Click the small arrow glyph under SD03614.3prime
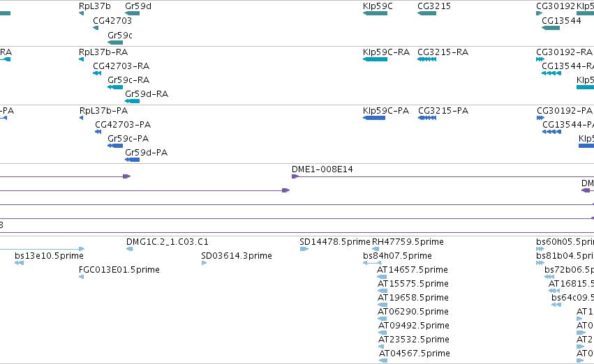Image resolution: width=594 pixels, height=364 pixels. [x=204, y=263]
